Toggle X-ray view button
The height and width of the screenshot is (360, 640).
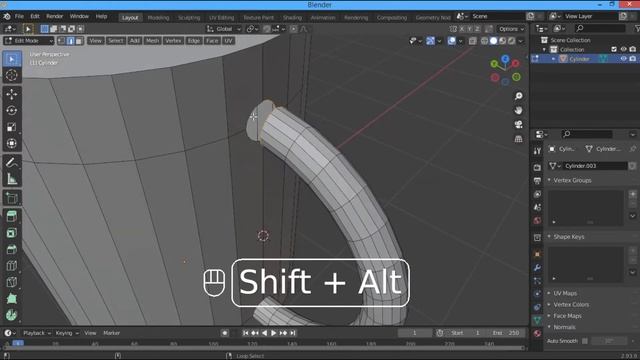tap(473, 41)
